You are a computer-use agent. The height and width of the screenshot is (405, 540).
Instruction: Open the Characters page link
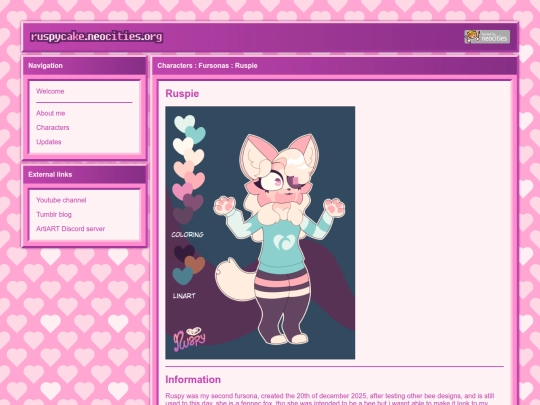[x=52, y=127]
